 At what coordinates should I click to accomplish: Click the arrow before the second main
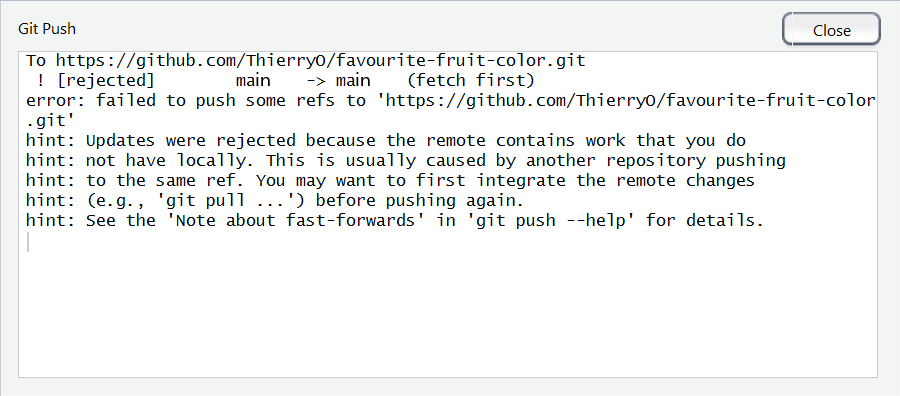click(x=316, y=81)
